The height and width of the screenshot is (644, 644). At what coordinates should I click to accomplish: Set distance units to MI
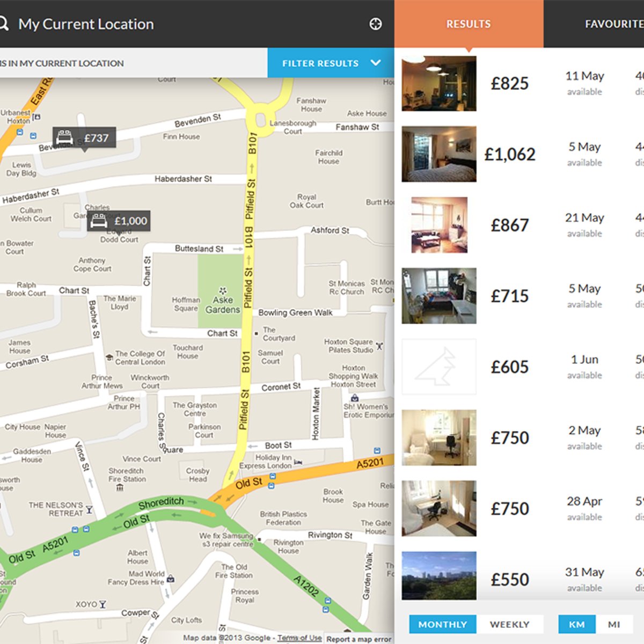[614, 624]
